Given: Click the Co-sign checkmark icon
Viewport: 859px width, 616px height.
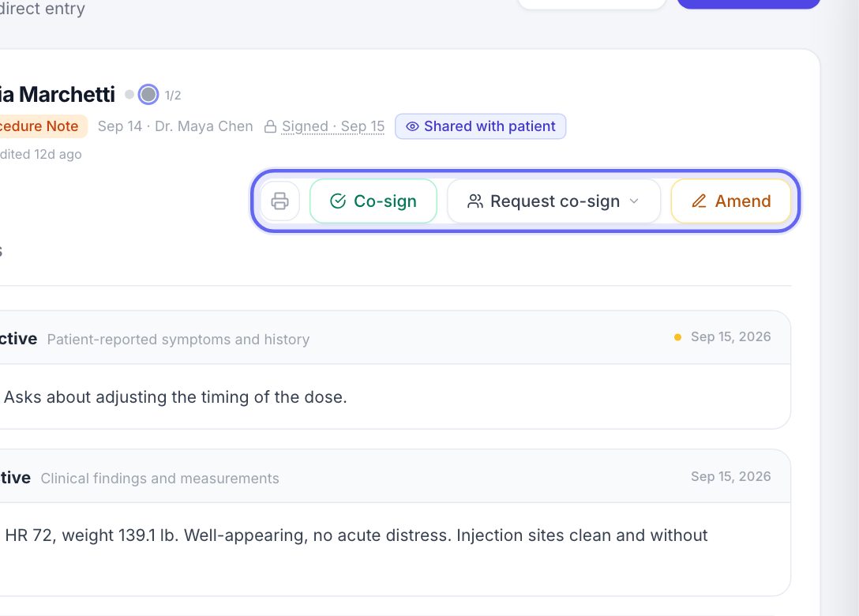Looking at the screenshot, I should point(338,201).
